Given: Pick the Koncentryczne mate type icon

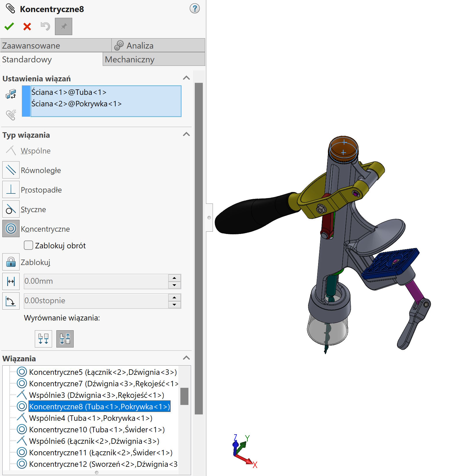Looking at the screenshot, I should coord(11,229).
